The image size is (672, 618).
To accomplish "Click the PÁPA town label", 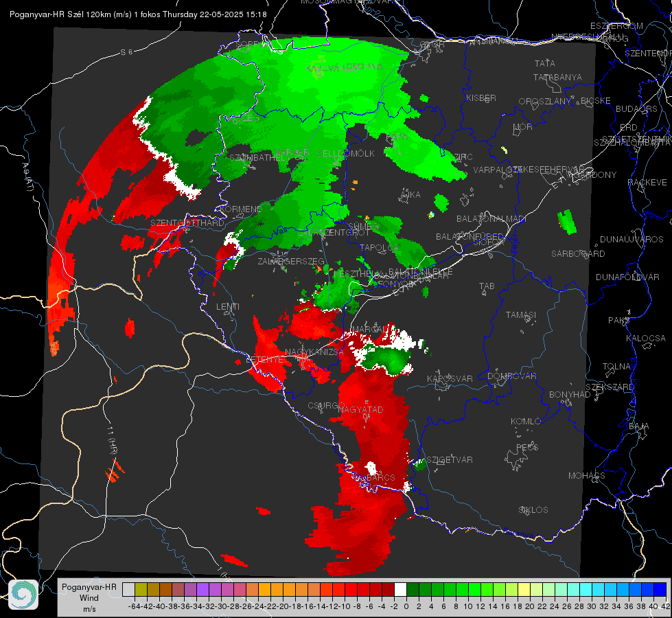I will point(397,135).
